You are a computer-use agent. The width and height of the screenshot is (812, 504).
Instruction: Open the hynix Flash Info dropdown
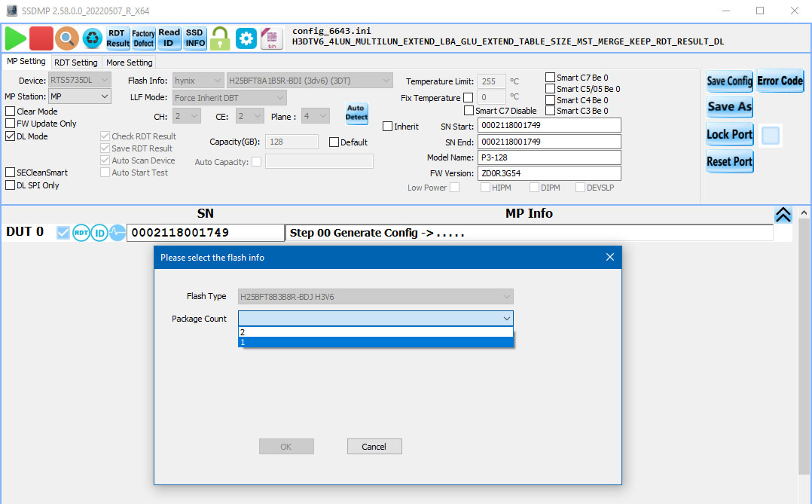point(198,81)
